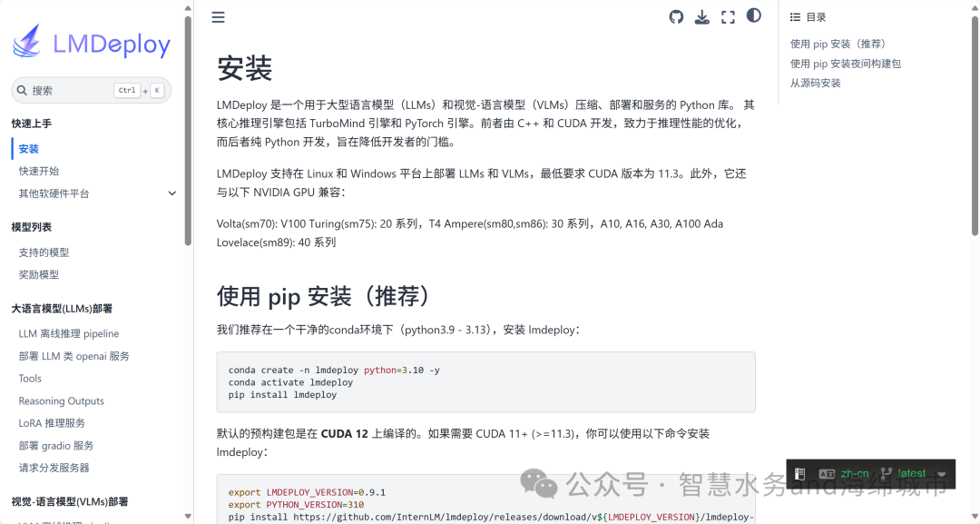Image resolution: width=980 pixels, height=524 pixels.
Task: Open the LMDeploy GitHub repository icon
Action: point(675,16)
